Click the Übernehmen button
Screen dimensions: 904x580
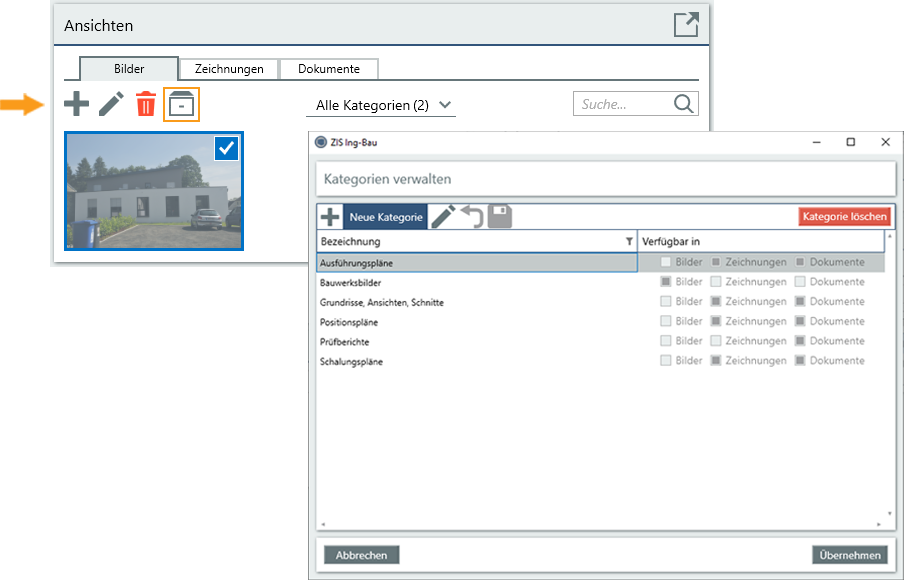pos(849,555)
